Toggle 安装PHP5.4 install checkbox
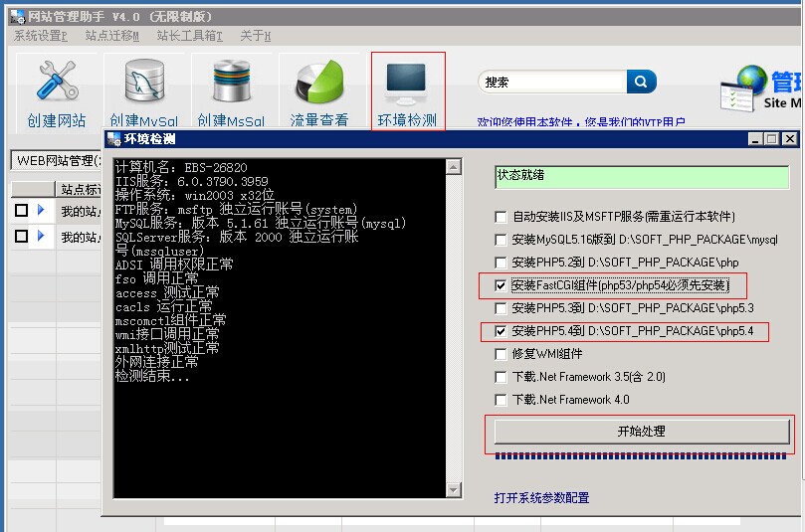The width and height of the screenshot is (805, 532). pyautogui.click(x=501, y=331)
